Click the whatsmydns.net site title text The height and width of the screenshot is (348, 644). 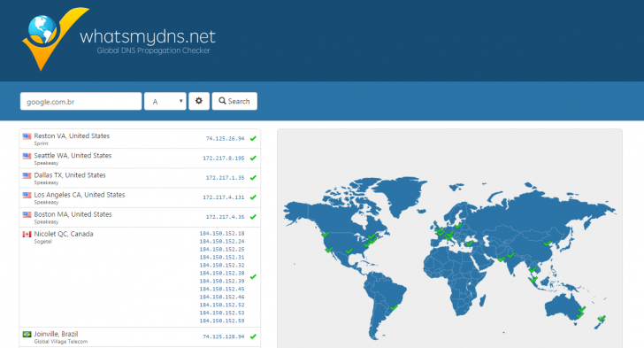click(x=148, y=36)
